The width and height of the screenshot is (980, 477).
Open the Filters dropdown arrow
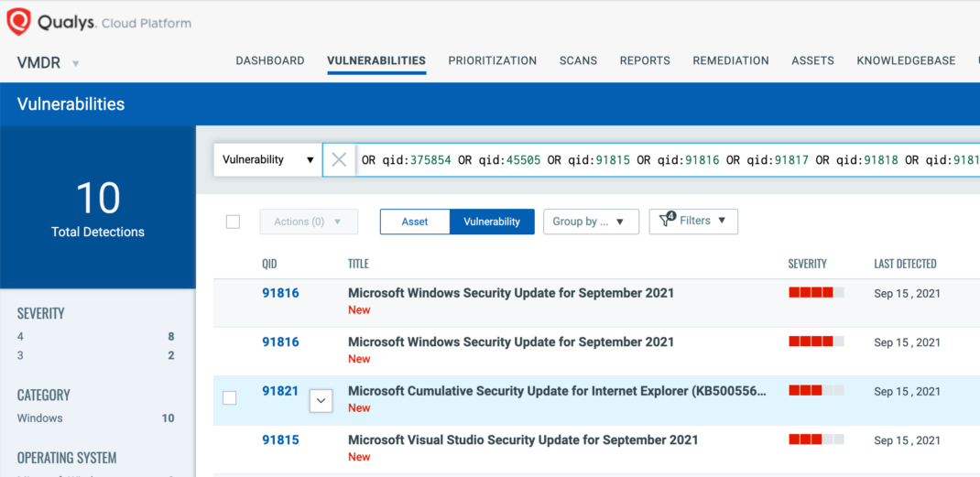coord(722,221)
